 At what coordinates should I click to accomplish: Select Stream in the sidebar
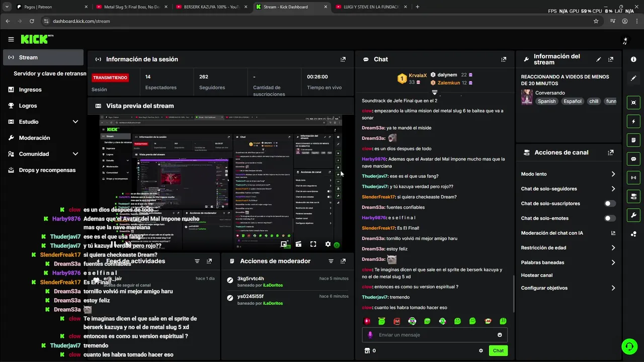click(43, 57)
